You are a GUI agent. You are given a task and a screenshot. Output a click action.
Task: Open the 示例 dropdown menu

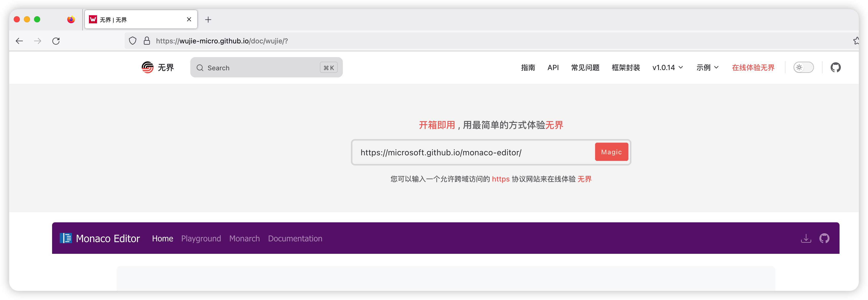[707, 67]
